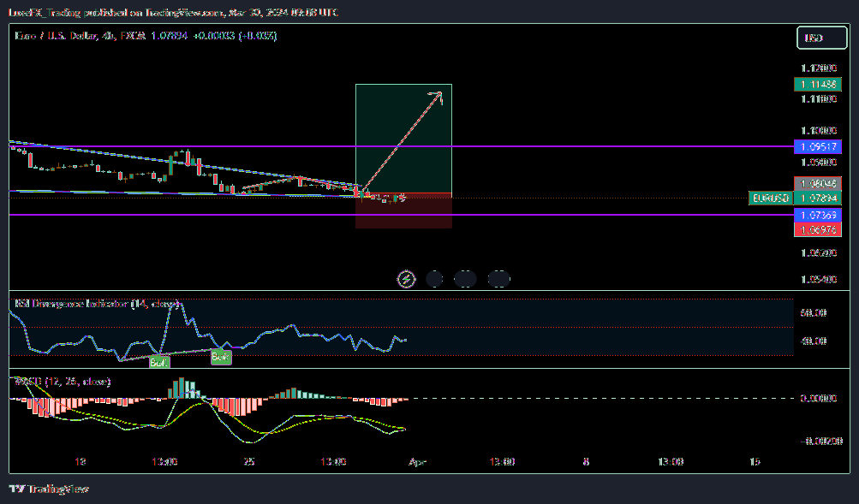This screenshot has width=859, height=504.
Task: Select the lower purple horizontal line
Action: pyautogui.click(x=402, y=215)
